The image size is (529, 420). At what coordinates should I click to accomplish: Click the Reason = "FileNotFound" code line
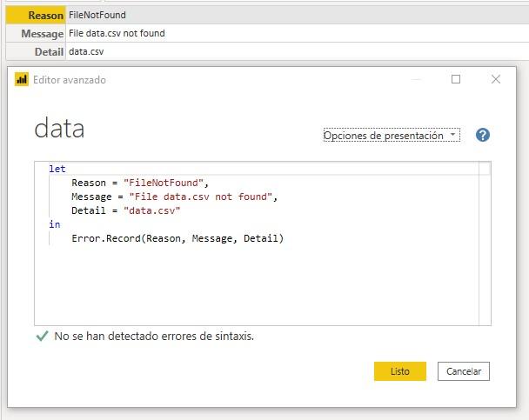pyautogui.click(x=140, y=183)
